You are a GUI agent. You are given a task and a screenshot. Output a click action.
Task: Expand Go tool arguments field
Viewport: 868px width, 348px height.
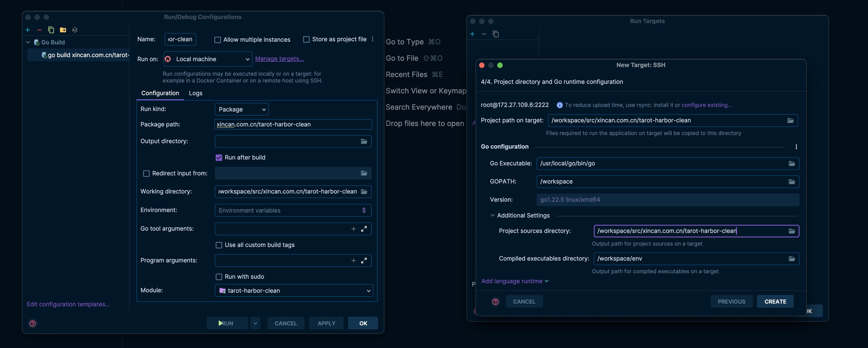(x=364, y=229)
